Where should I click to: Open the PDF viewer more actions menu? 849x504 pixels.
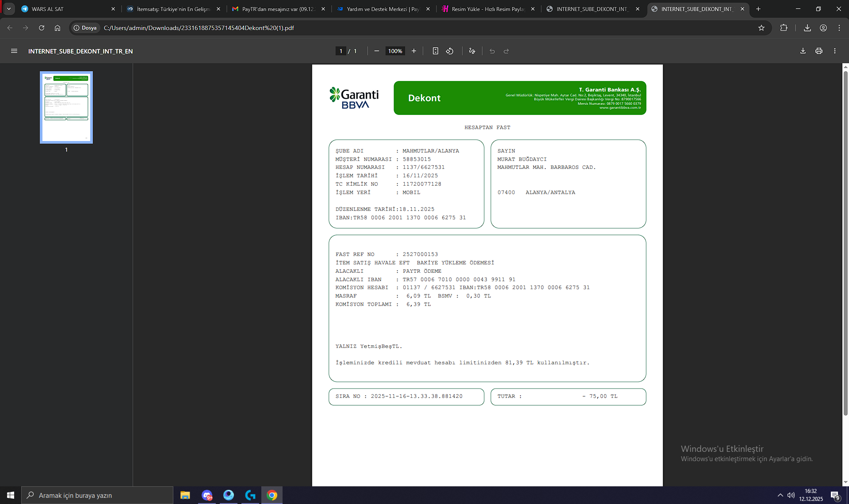[x=835, y=51]
